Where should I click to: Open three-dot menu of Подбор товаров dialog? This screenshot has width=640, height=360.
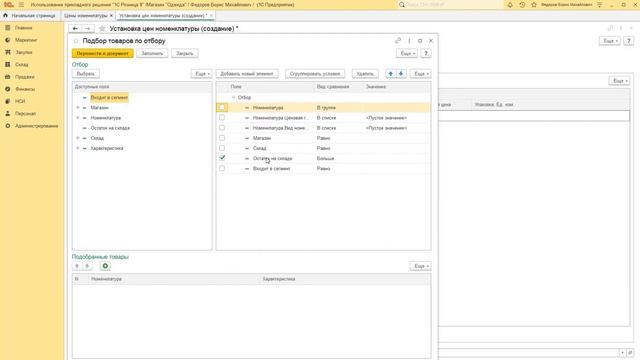click(409, 41)
